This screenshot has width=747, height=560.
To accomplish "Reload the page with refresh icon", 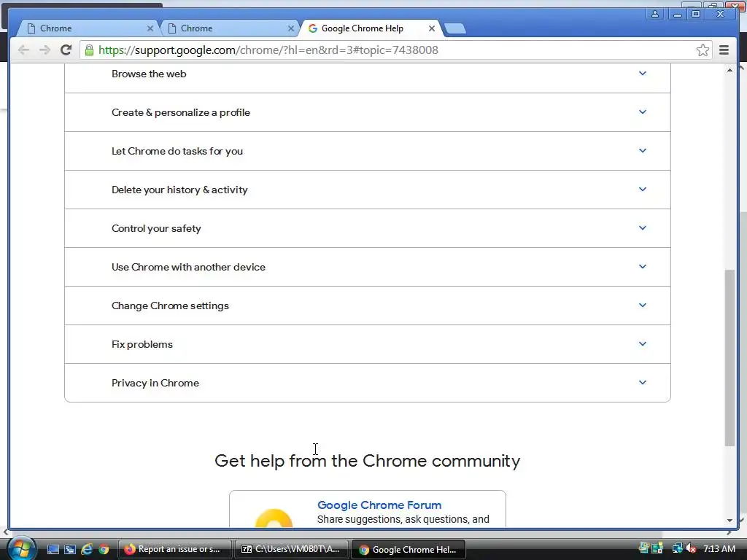I will click(66, 50).
